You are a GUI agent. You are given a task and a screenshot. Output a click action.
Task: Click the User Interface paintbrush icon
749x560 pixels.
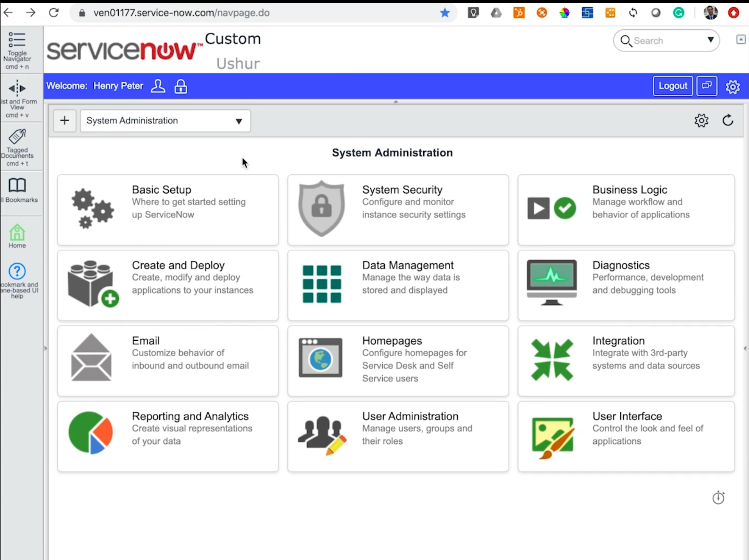[553, 438]
